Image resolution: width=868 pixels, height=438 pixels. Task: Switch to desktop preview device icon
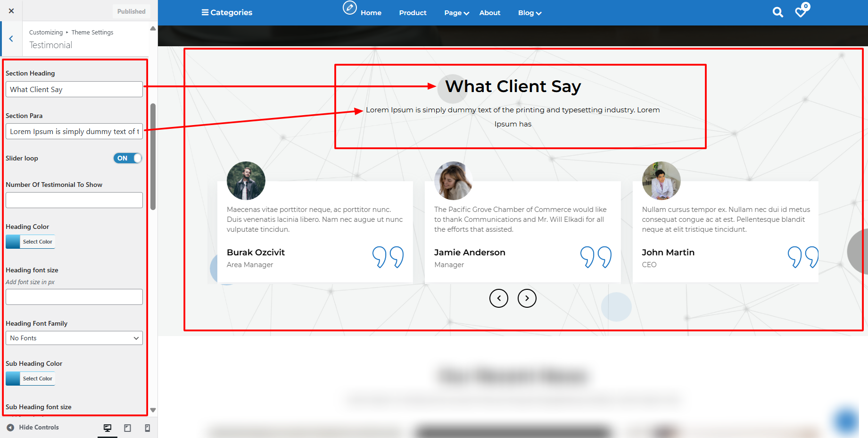coord(107,428)
